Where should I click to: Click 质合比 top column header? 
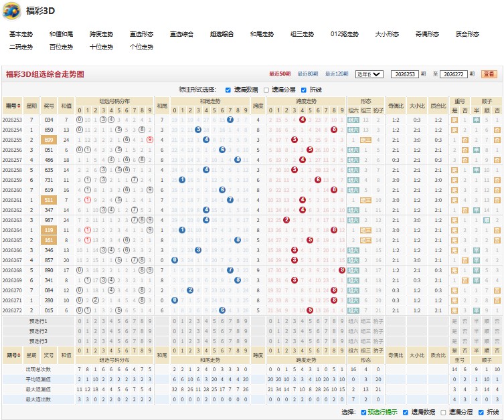click(438, 106)
